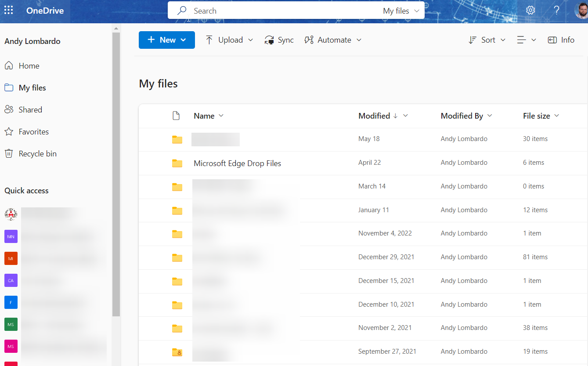Click the OneDrive brand link
Screen dimensions: 588x366
pos(45,11)
